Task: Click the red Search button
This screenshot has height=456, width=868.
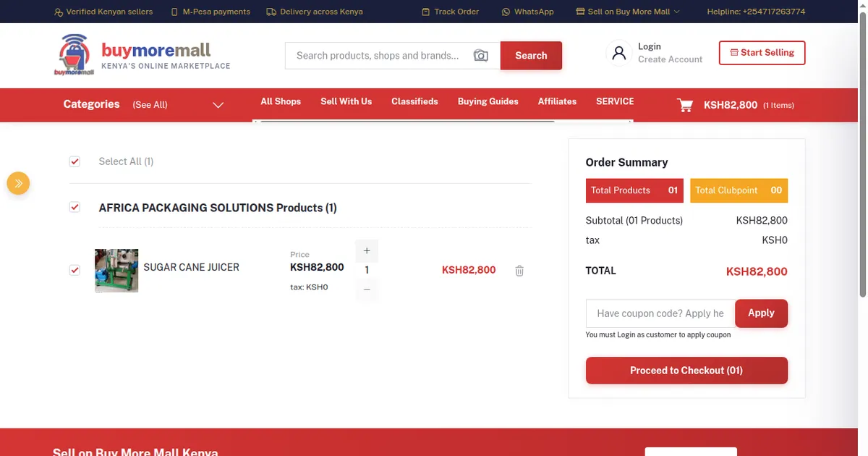Action: (x=531, y=56)
